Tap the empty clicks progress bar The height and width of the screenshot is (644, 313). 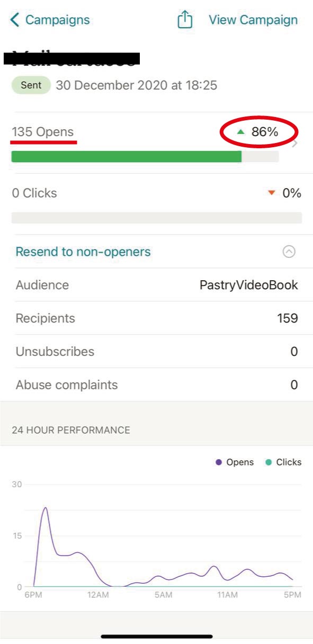pos(157,218)
